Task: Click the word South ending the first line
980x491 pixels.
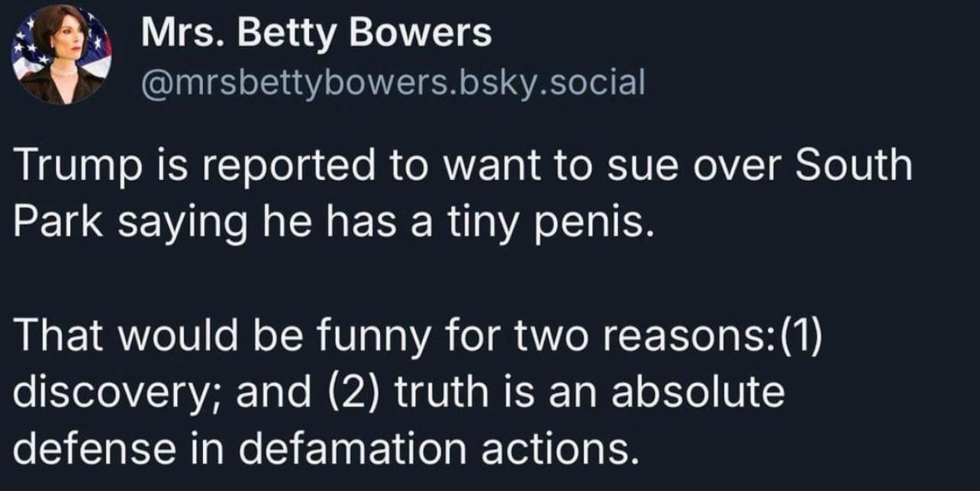Action: [x=855, y=166]
